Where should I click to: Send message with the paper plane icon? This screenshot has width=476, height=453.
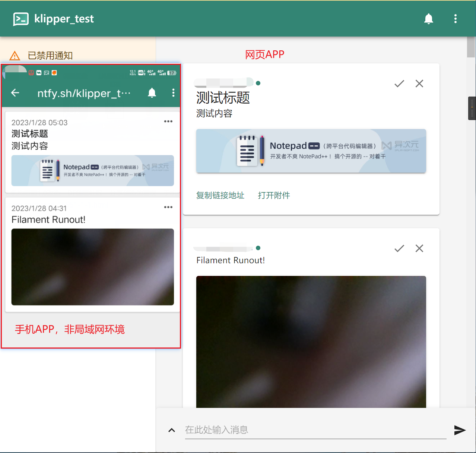pos(460,430)
